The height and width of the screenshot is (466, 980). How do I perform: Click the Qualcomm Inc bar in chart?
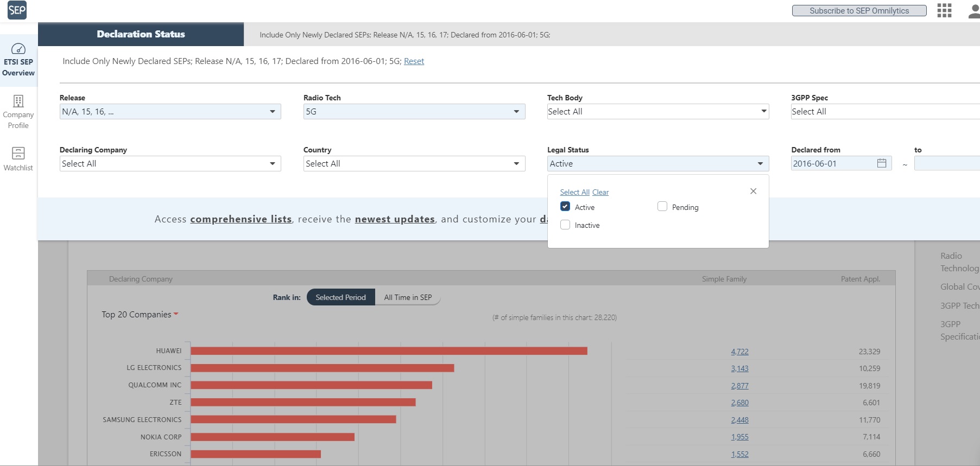[311, 385]
